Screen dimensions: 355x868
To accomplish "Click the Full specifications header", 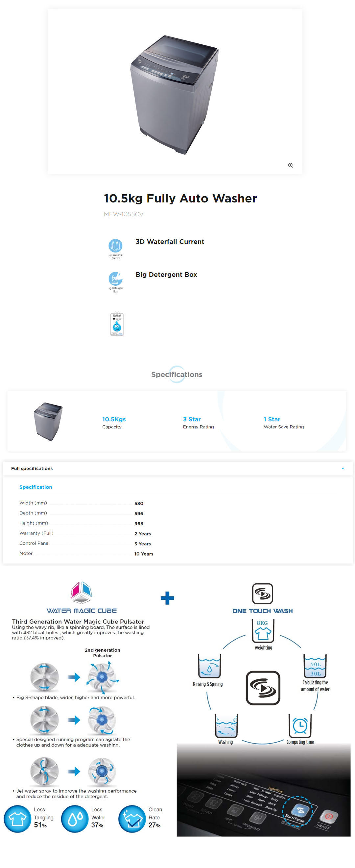I will pos(32,468).
